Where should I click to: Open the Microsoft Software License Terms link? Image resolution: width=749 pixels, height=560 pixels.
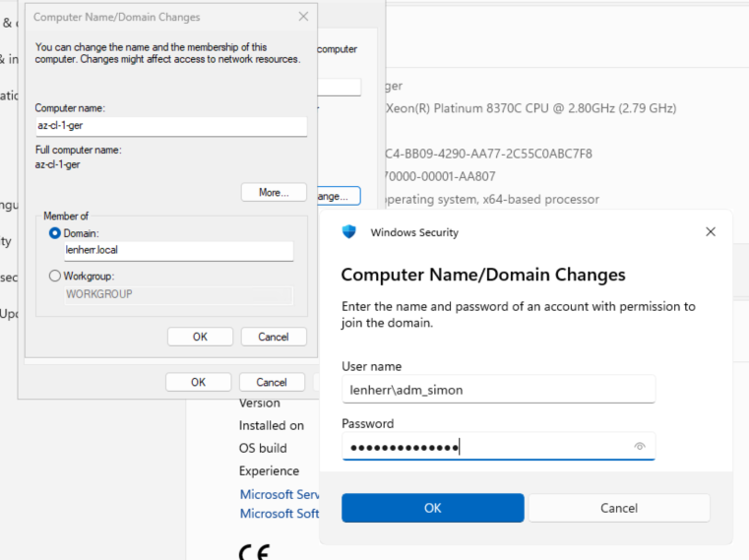[x=281, y=513]
